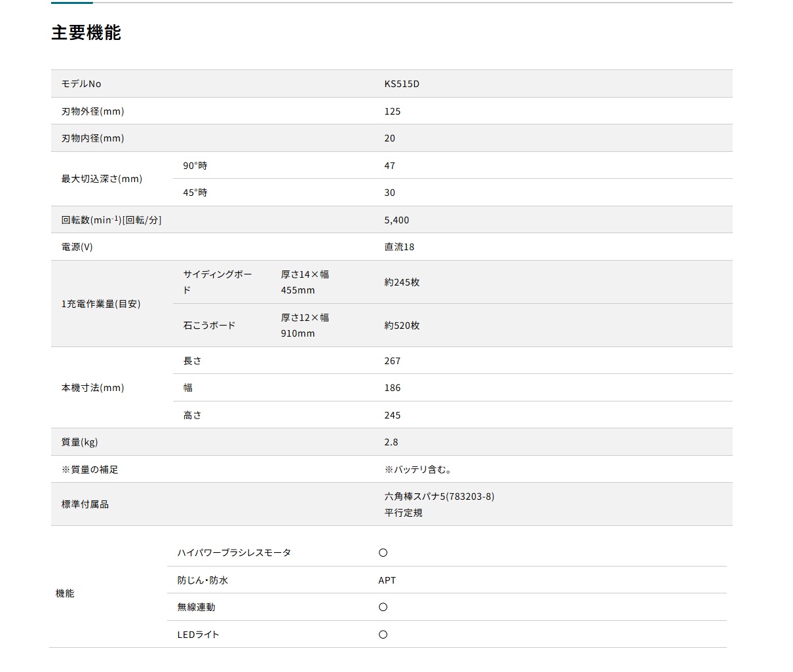Screen dimensions: 793x672
Task: Click the 主要機能 section heading
Action: [x=86, y=33]
